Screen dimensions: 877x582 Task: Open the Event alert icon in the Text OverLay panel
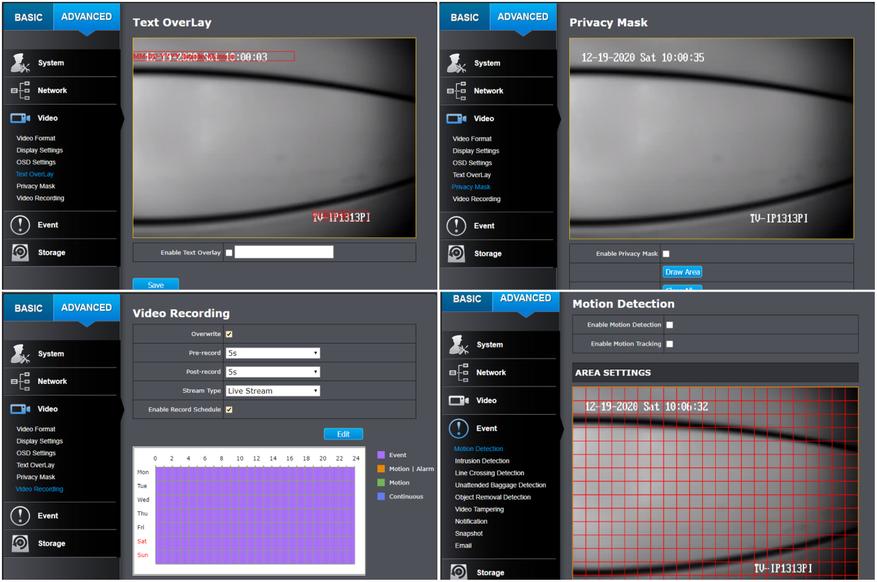[20, 225]
